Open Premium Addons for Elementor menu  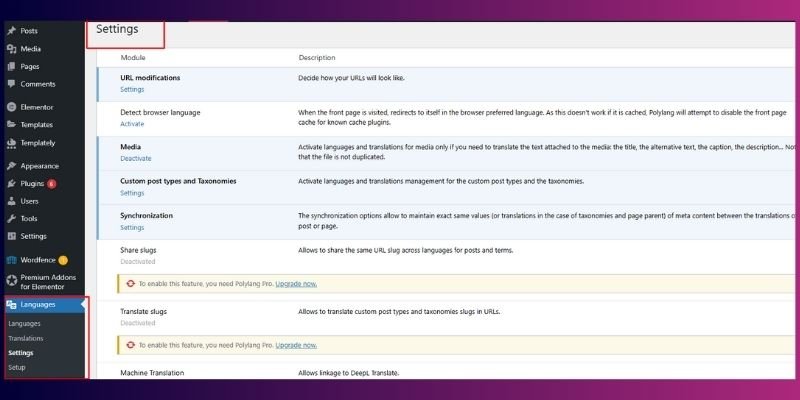click(x=48, y=282)
